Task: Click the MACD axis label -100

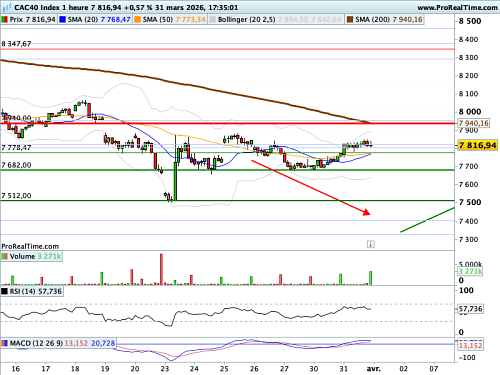Action: coord(467,358)
